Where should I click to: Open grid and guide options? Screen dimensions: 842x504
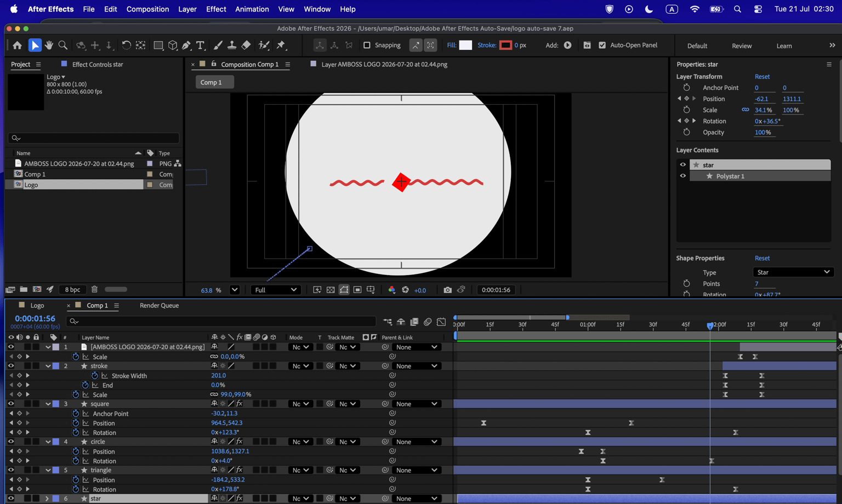(371, 290)
